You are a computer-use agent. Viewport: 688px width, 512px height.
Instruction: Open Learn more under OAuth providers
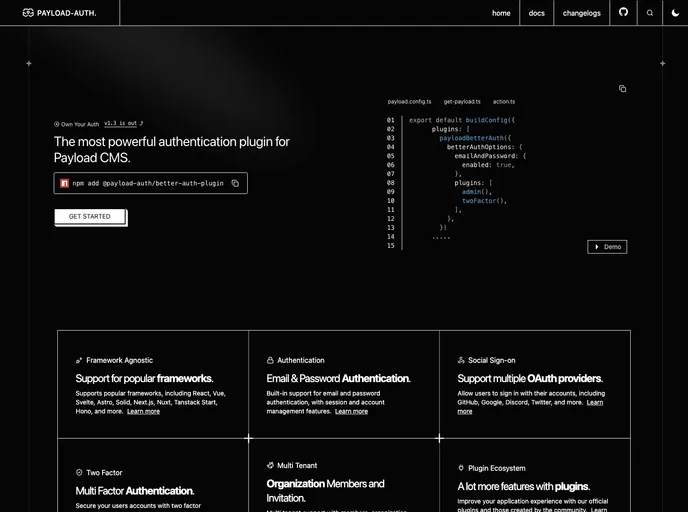pos(595,403)
